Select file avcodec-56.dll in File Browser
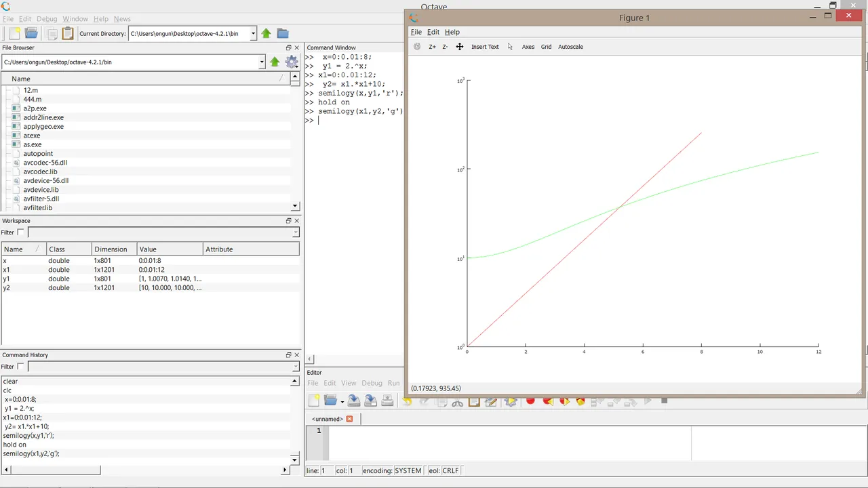The height and width of the screenshot is (488, 868). pyautogui.click(x=45, y=163)
